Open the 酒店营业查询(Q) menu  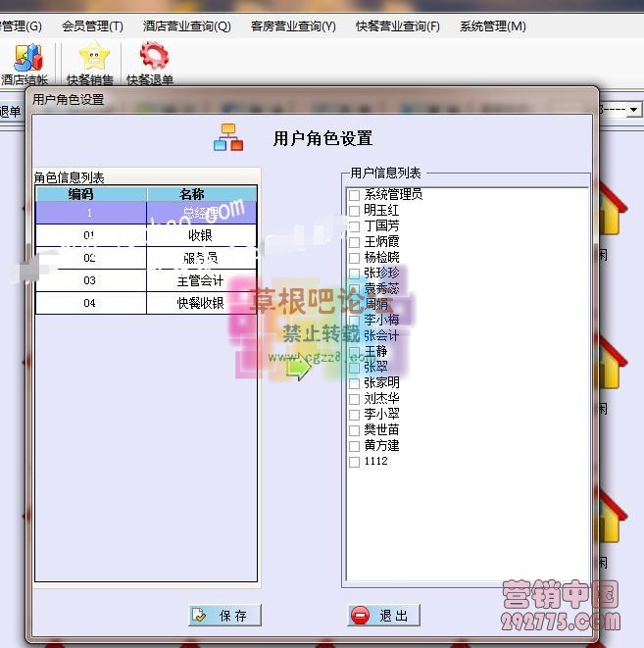pos(186,26)
